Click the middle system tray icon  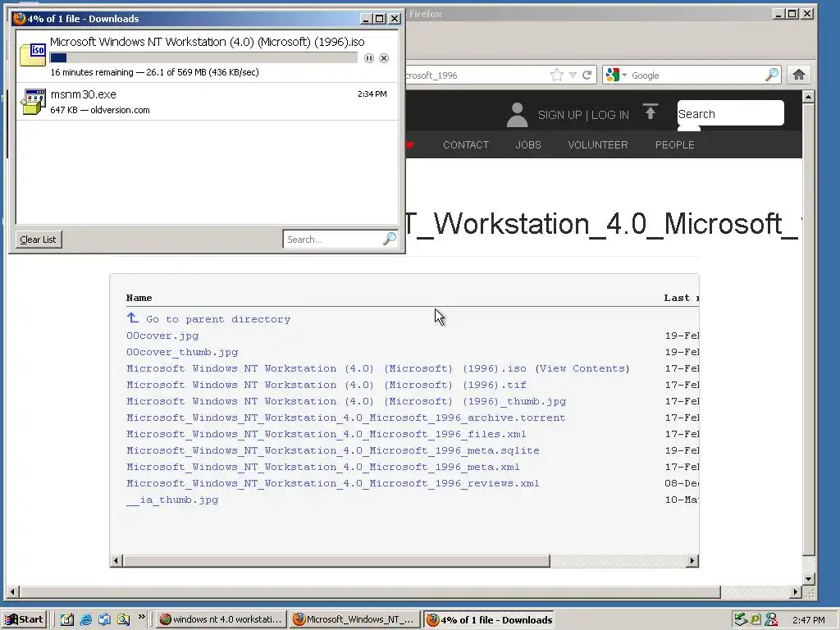756,619
